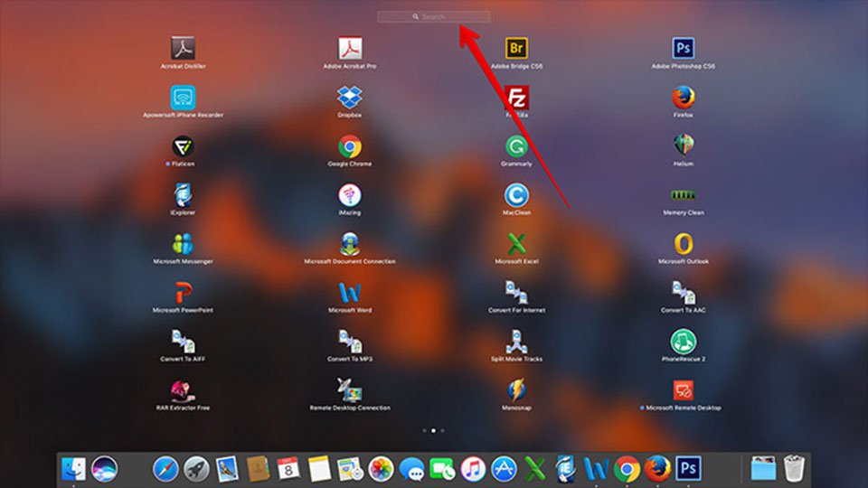Image resolution: width=868 pixels, height=488 pixels.
Task: Launch PhoneRescue 2
Action: [684, 342]
